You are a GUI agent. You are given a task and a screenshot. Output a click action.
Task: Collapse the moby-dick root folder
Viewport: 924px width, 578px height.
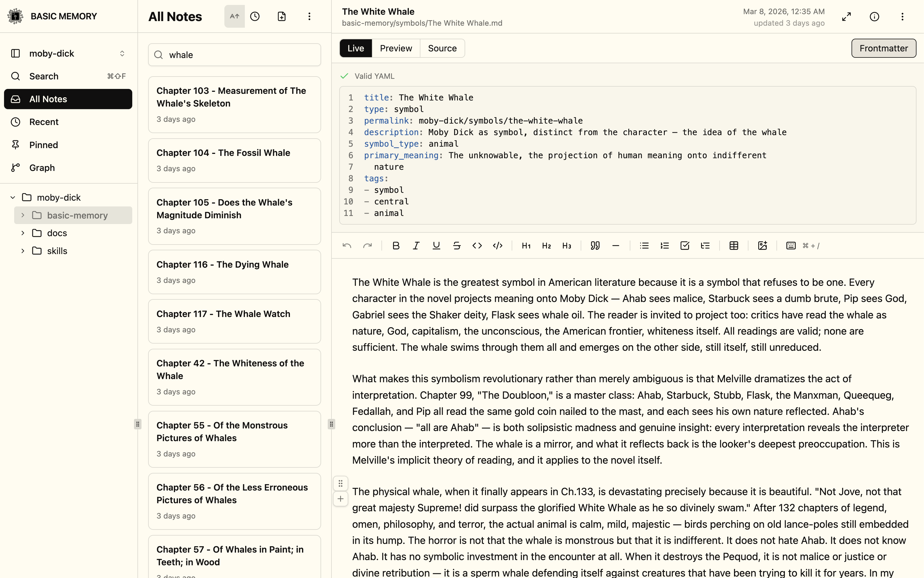13,197
